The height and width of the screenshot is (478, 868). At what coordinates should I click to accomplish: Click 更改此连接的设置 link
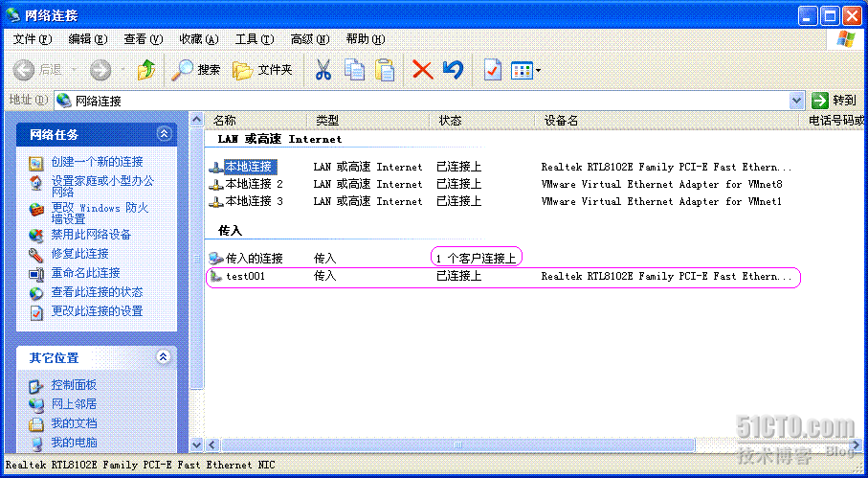(x=97, y=311)
